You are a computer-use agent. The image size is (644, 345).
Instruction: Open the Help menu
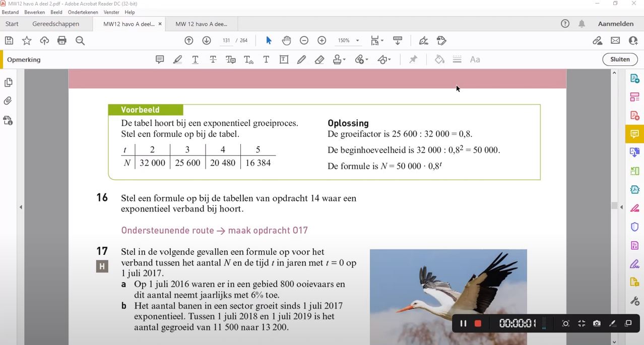(x=130, y=12)
